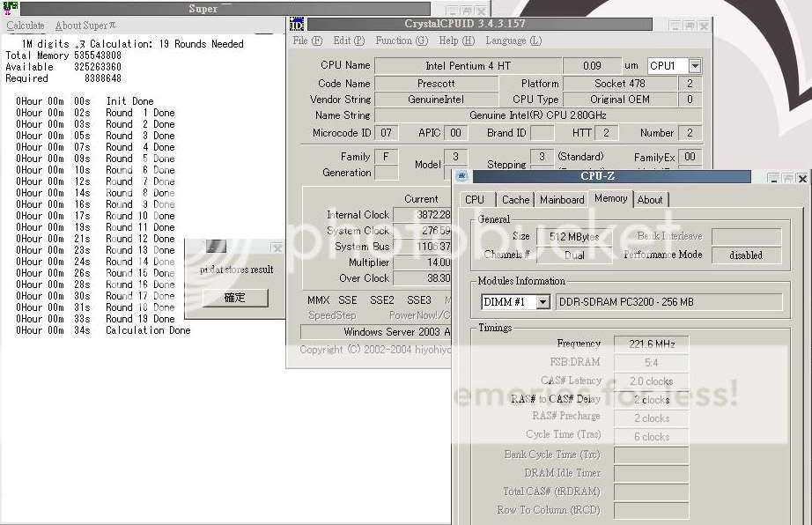Open the File menu in CrystalCPUID

click(x=307, y=41)
